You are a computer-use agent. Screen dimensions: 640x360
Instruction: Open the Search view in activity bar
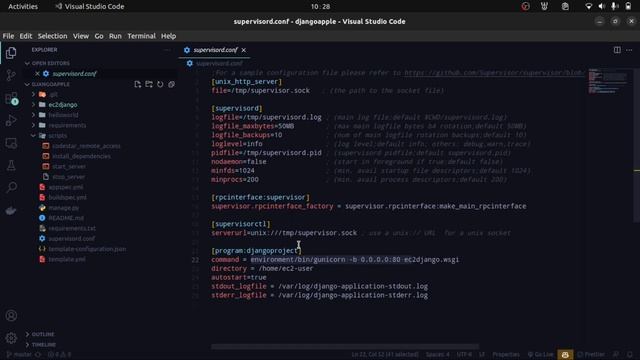click(11, 187)
